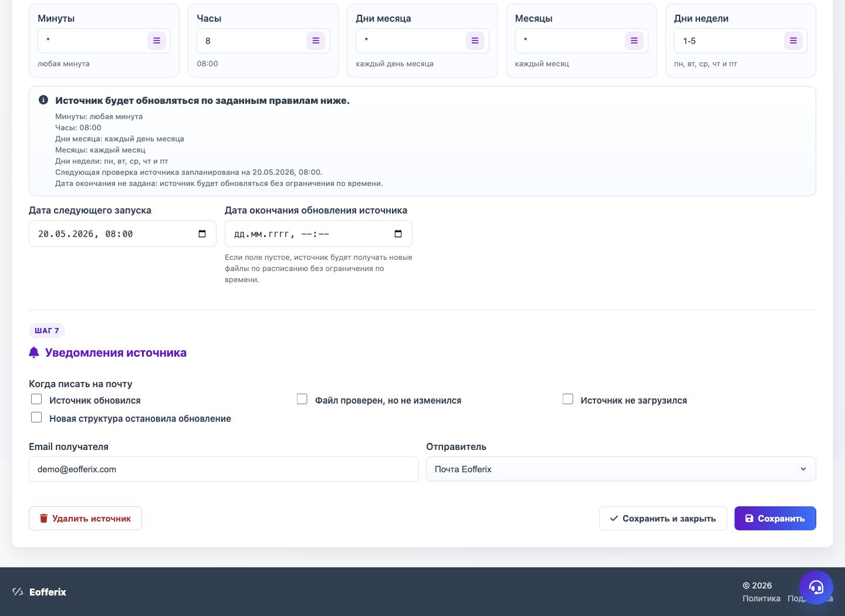Click Email получателя field with demo@eofferix.com
Screen dimensions: 845x616
click(224, 469)
